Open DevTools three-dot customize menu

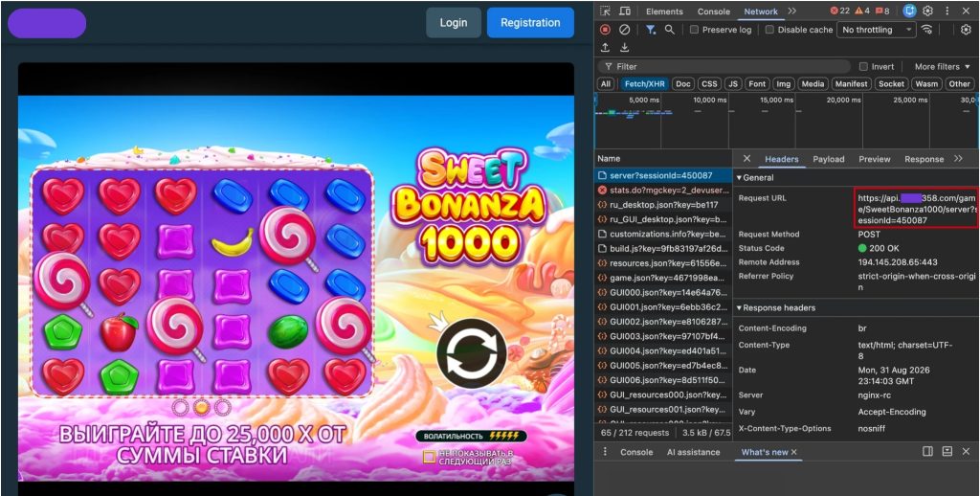[x=947, y=11]
